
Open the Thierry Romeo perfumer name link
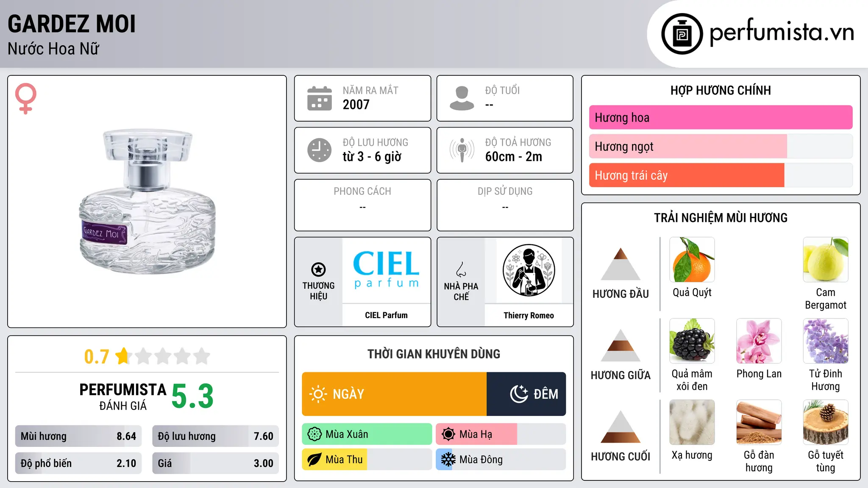pyautogui.click(x=529, y=316)
